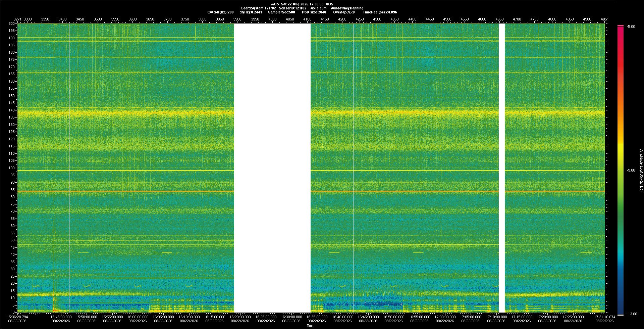Click the 'TimeRes.(sec):4.096' parameter text
Image resolution: width=644 pixels, height=329 pixels.
coord(380,12)
